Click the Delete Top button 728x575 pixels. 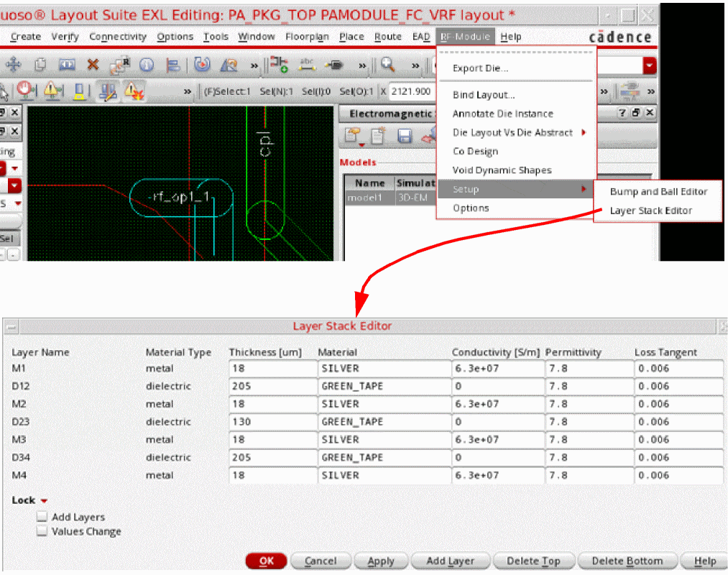click(x=533, y=561)
